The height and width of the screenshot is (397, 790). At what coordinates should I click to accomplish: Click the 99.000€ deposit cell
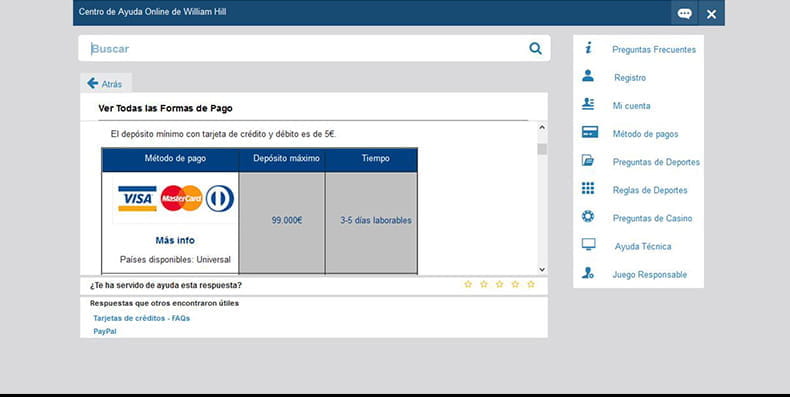[x=282, y=223]
